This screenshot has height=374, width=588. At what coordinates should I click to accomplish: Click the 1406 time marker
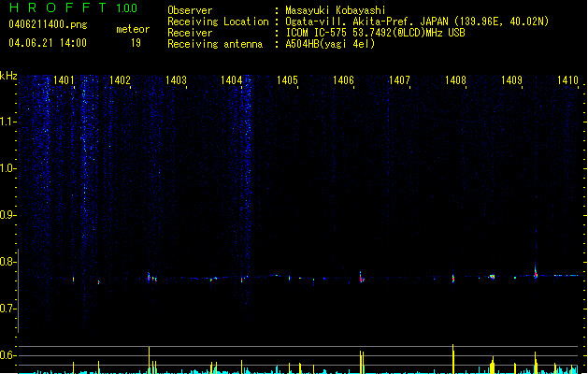coord(343,80)
